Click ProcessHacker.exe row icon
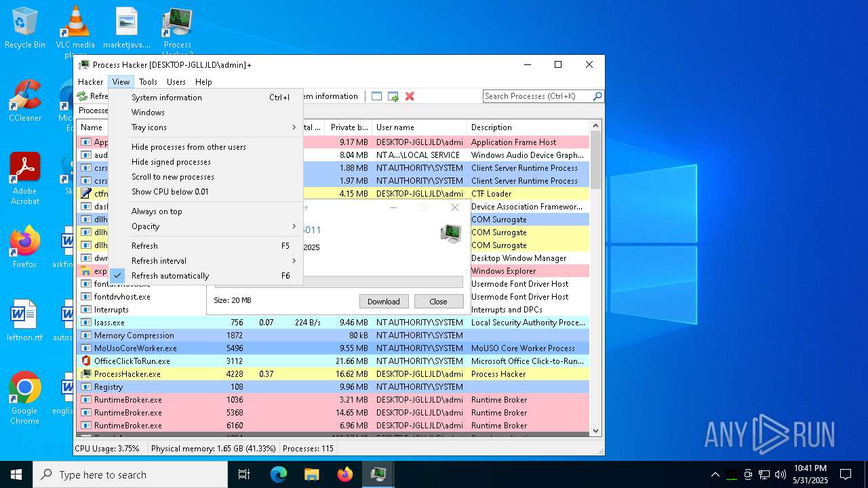 pos(86,374)
